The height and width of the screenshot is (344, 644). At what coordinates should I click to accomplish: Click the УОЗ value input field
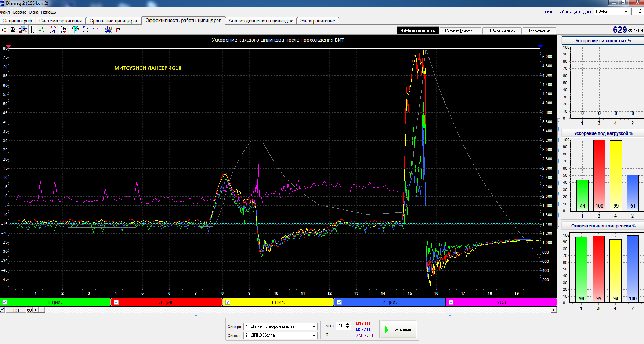[341, 326]
